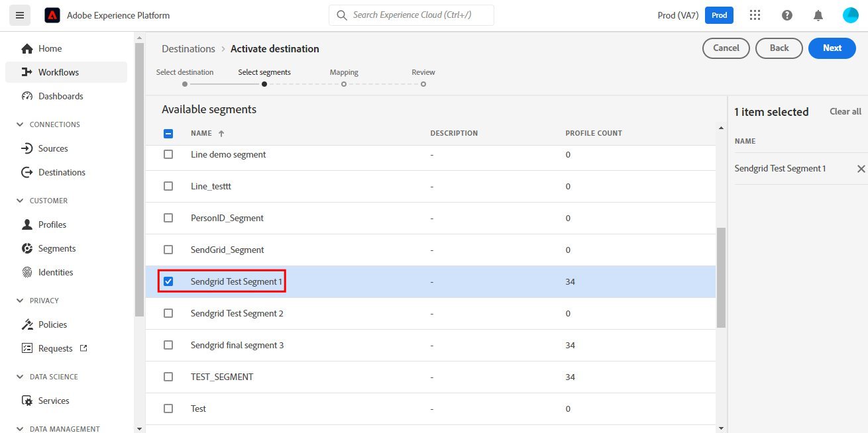Screen dimensions: 868x433
Task: Click the search magnifier icon
Action: pyautogui.click(x=342, y=15)
